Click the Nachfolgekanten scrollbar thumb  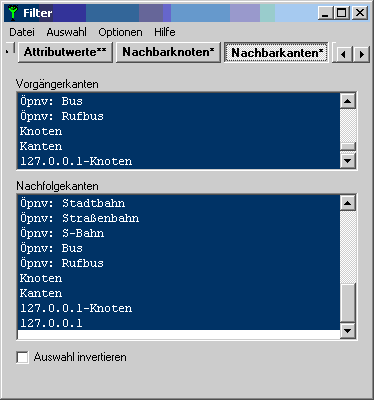348,302
